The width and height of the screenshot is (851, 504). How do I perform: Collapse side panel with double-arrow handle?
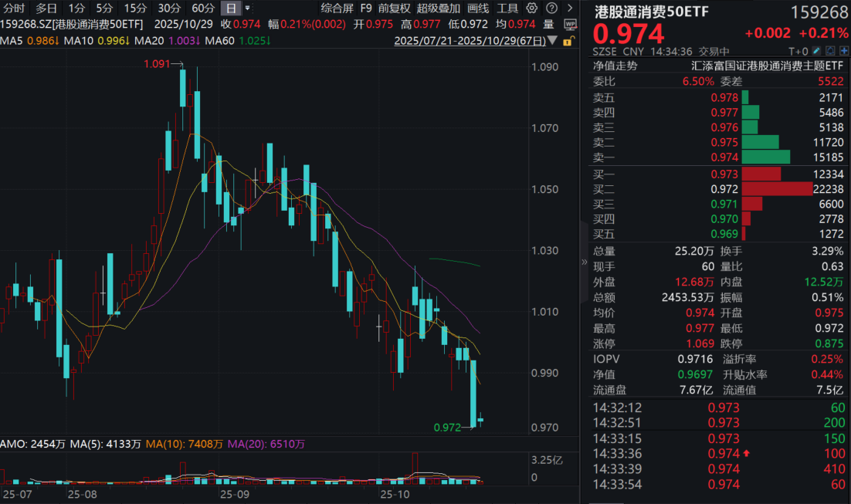click(x=584, y=262)
